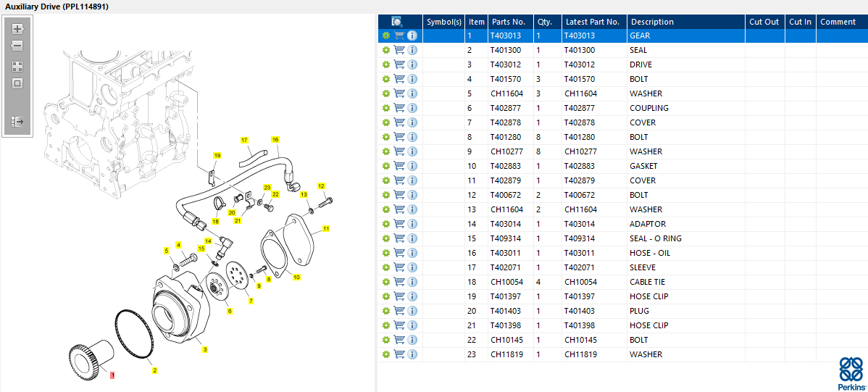Click the green gear icon on BOLT T401570 row
Image resolution: width=868 pixels, height=392 pixels.
point(386,79)
